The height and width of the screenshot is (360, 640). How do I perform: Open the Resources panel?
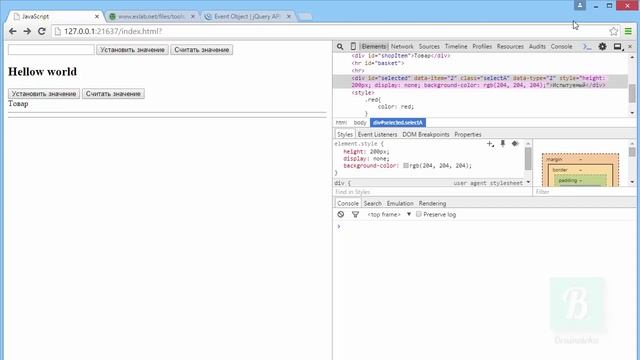(x=510, y=47)
